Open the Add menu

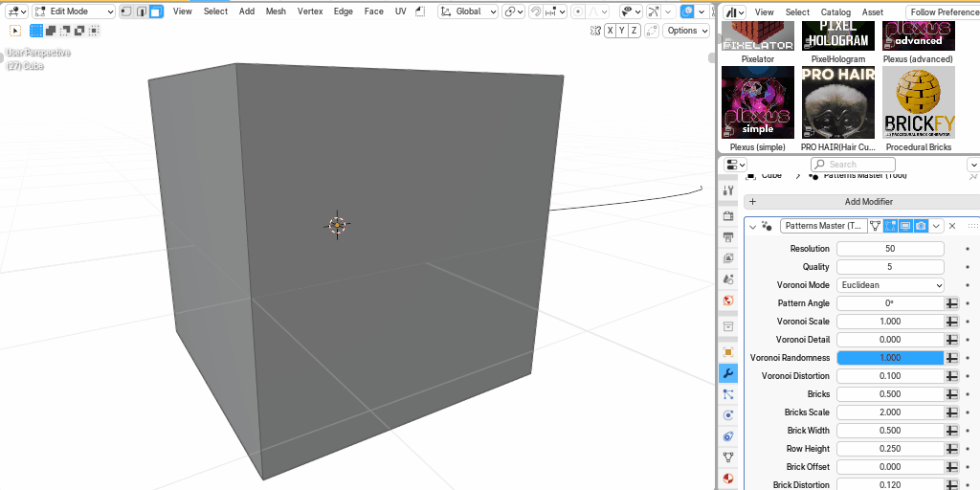[247, 11]
